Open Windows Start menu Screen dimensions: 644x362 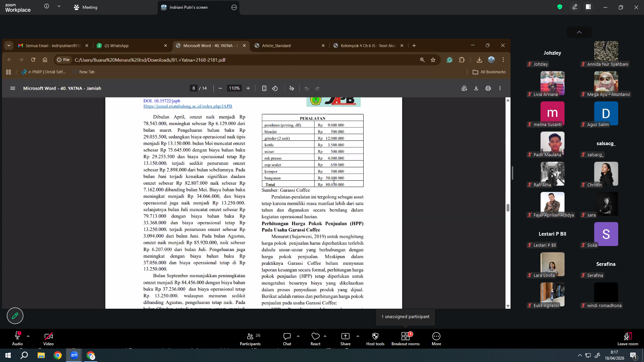(x=8, y=355)
